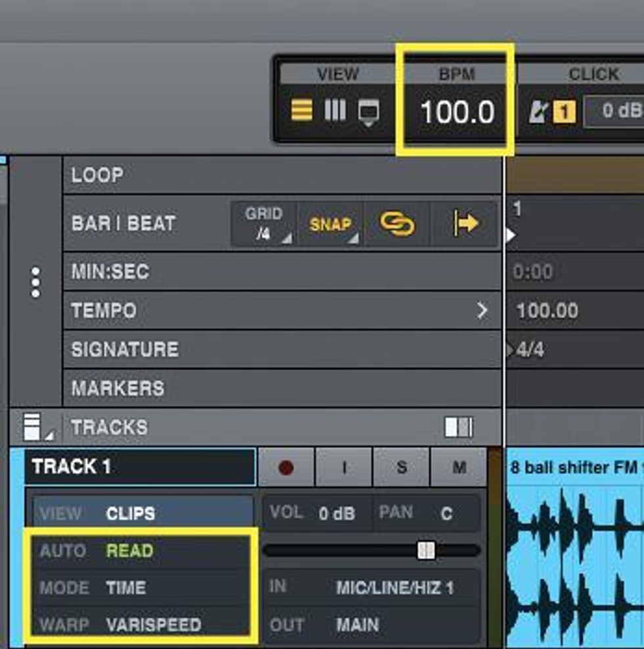Open the VIEW CLIPS dropdown
644x649 pixels.
tap(143, 514)
